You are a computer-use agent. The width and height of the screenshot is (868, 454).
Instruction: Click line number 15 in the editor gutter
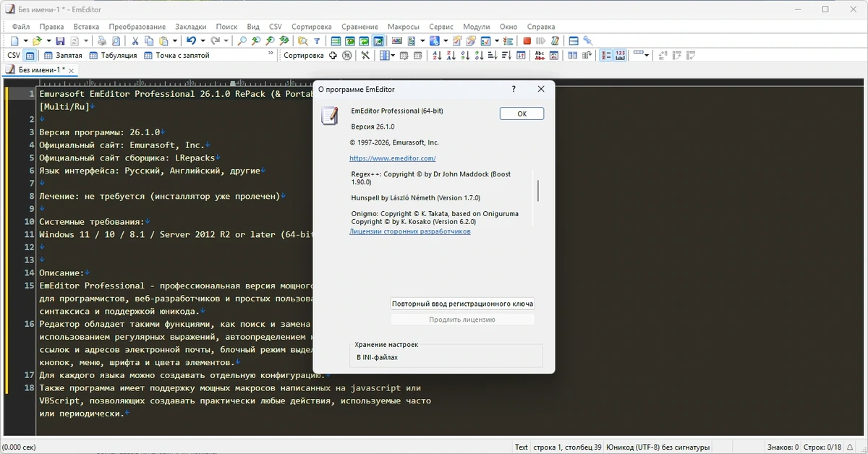click(x=29, y=286)
